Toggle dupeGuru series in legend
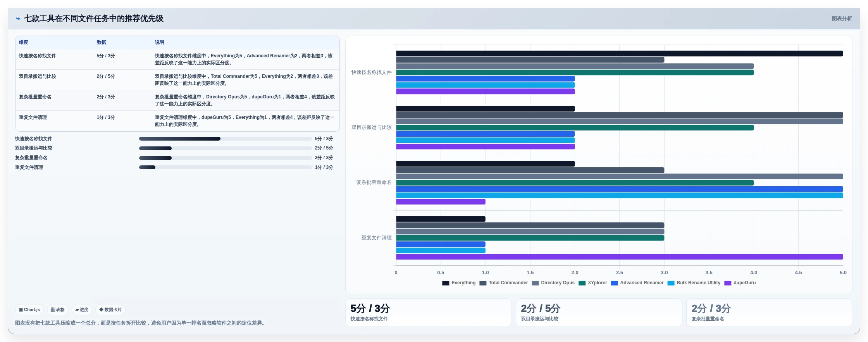Image resolution: width=868 pixels, height=342 pixels. pos(740,283)
